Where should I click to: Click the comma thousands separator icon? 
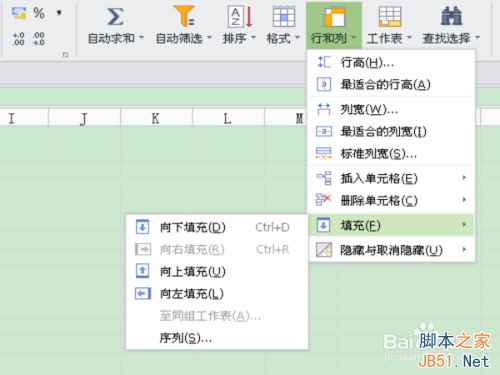pos(59,13)
